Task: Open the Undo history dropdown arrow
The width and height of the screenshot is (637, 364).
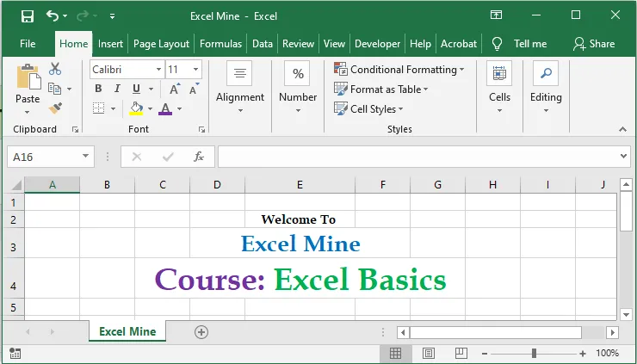Action: [x=65, y=16]
